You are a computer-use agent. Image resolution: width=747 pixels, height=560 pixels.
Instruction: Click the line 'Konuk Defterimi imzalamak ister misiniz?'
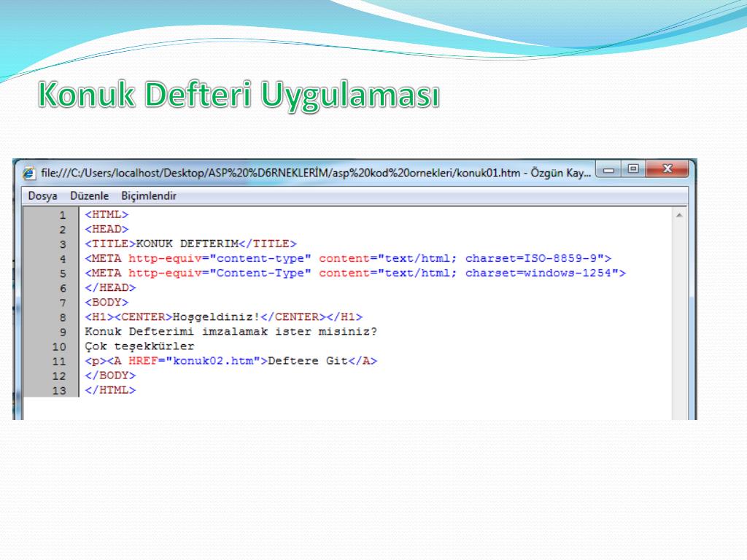tap(231, 332)
